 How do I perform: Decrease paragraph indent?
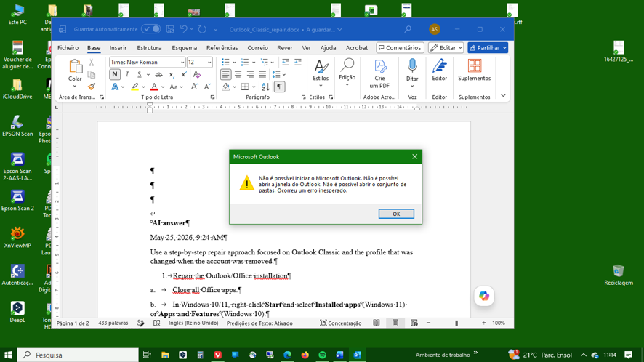click(x=286, y=62)
